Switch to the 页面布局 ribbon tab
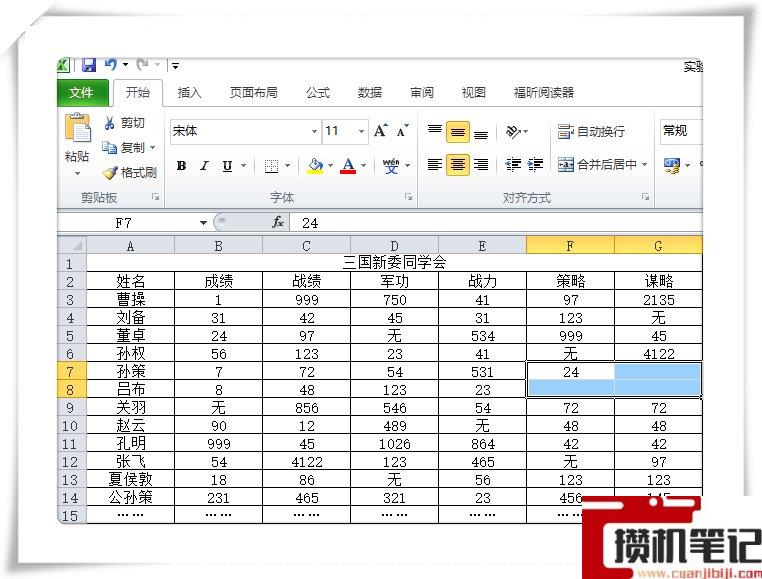This screenshot has width=762, height=579. coord(253,92)
